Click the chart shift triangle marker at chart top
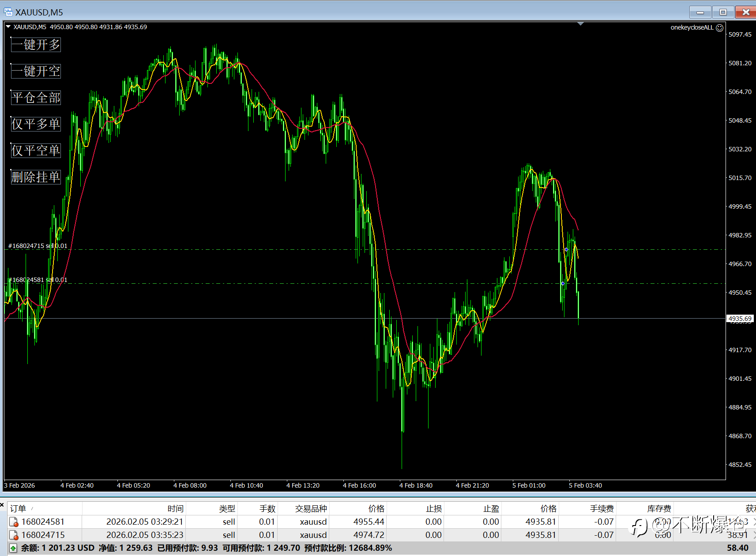Viewport: 756px width, 556px height. [581, 24]
